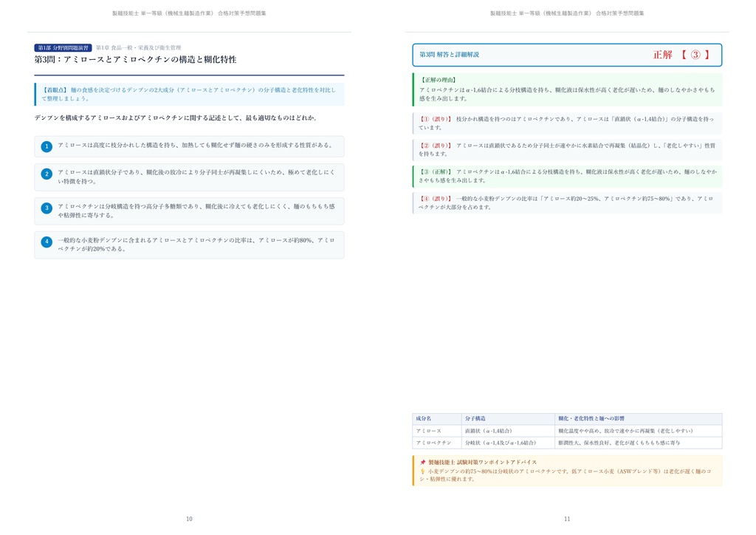Click the 第1章 食品一般・栄養及び衛生管理 breadcrumb text

coord(138,48)
